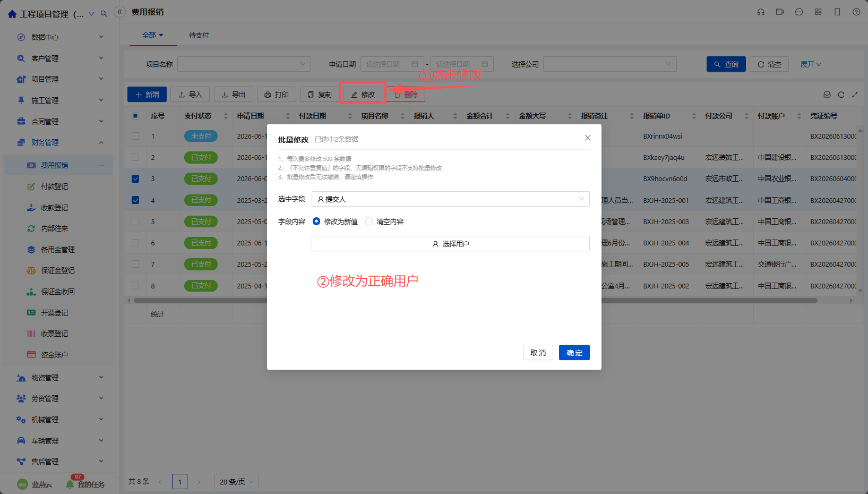Screen dimensions: 868x494
Task: Click the 查询 search button
Action: tap(726, 64)
